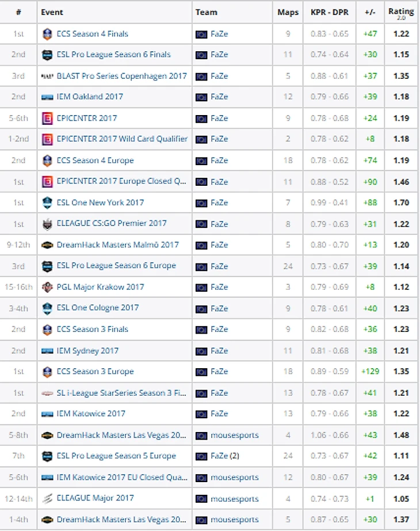
Task: Select the 15-16th placement cell
Action: 18,287
